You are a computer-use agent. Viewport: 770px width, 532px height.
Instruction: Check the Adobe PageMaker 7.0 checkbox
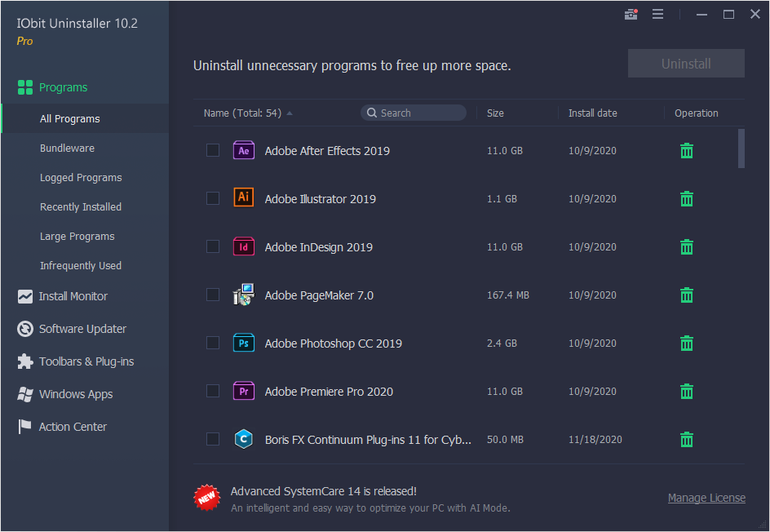tap(213, 295)
